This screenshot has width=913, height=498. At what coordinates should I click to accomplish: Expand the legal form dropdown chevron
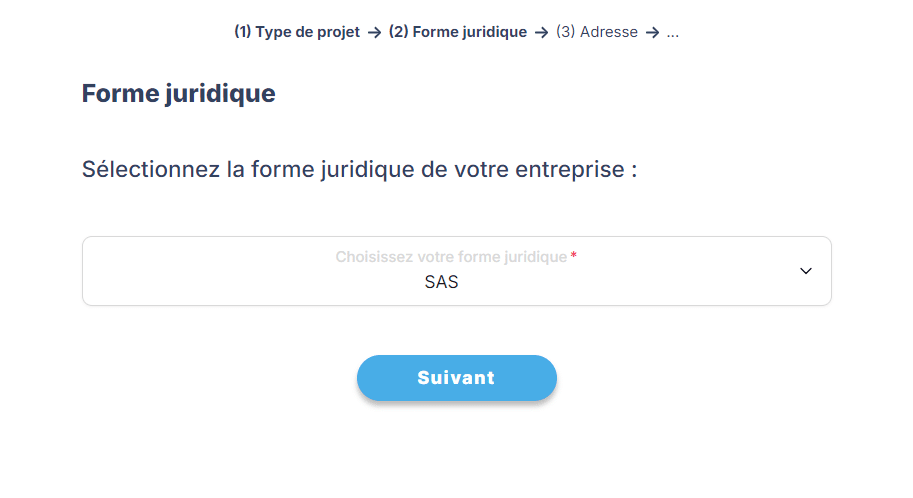click(806, 271)
